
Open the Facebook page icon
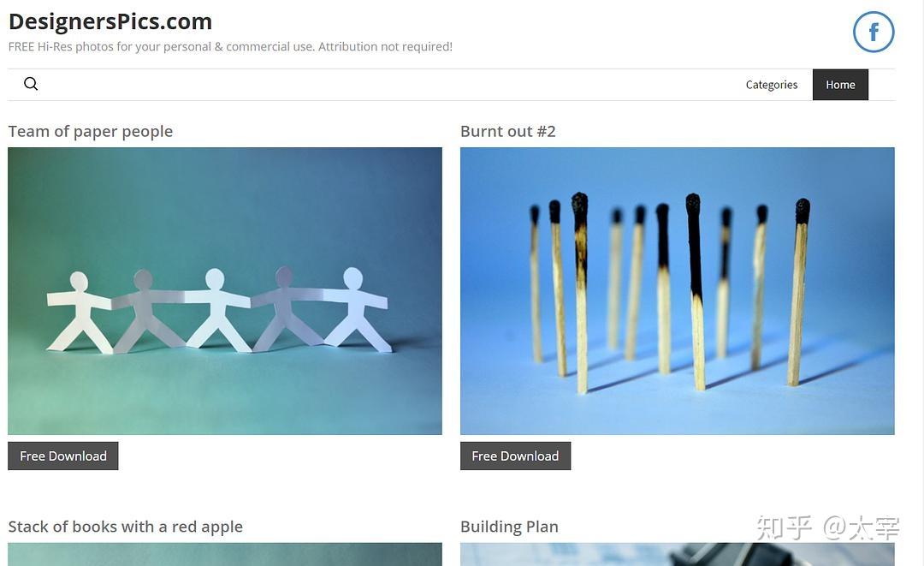(874, 32)
